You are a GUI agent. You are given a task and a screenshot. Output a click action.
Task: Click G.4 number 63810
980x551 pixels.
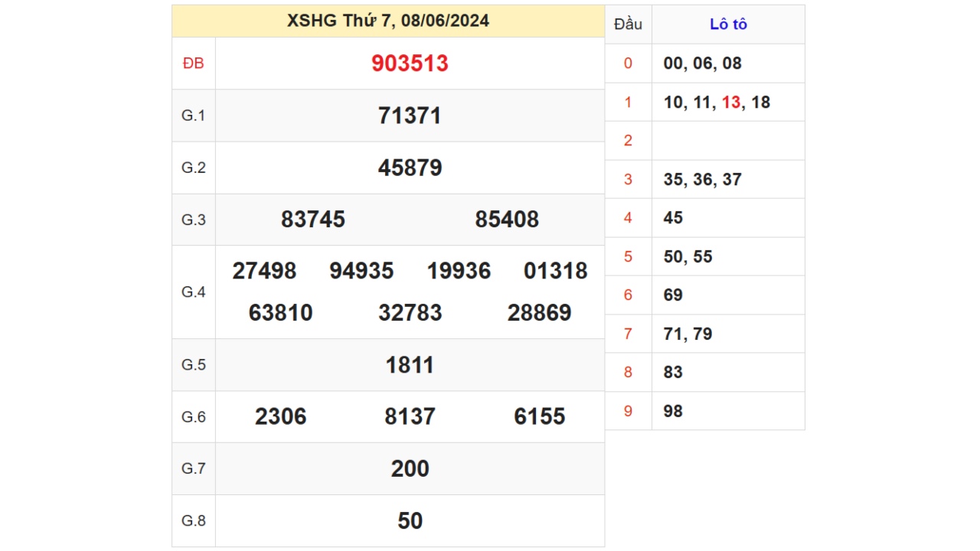pyautogui.click(x=281, y=313)
